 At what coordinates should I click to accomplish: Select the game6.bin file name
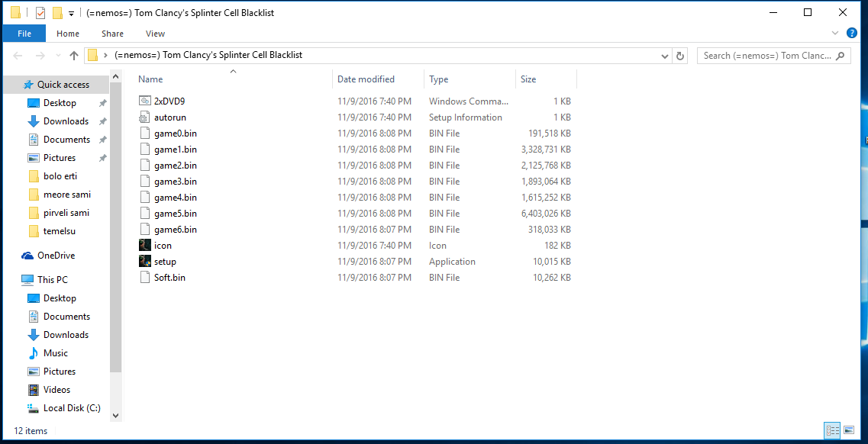coord(176,230)
